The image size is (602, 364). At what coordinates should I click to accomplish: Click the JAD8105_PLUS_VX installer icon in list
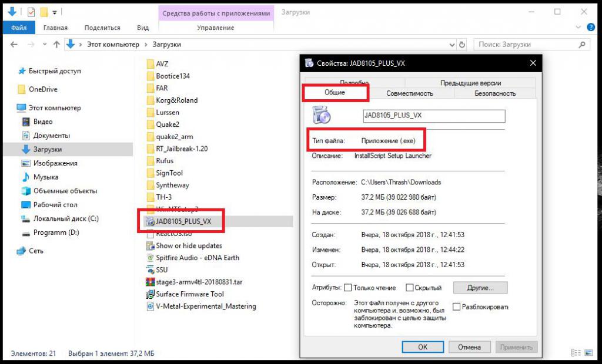pos(150,221)
